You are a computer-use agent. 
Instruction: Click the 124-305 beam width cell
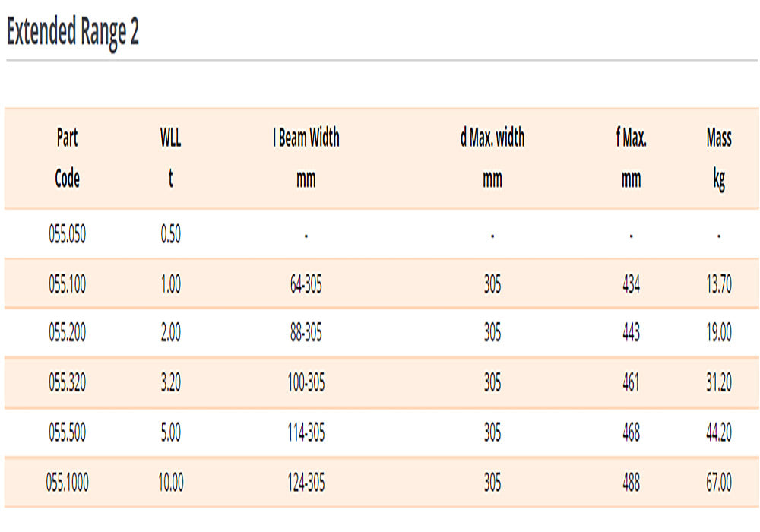coord(306,482)
